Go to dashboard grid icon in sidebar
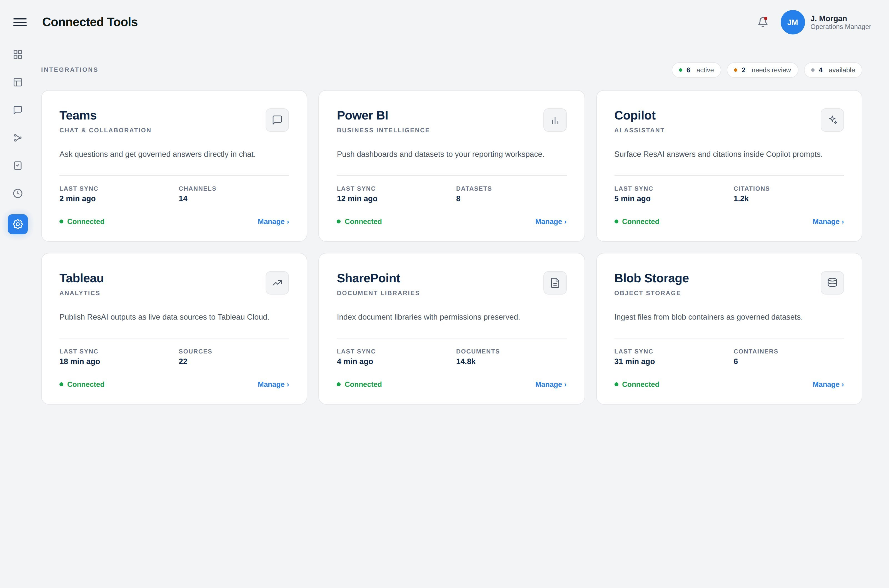Viewport: 889px width, 588px height. [18, 54]
